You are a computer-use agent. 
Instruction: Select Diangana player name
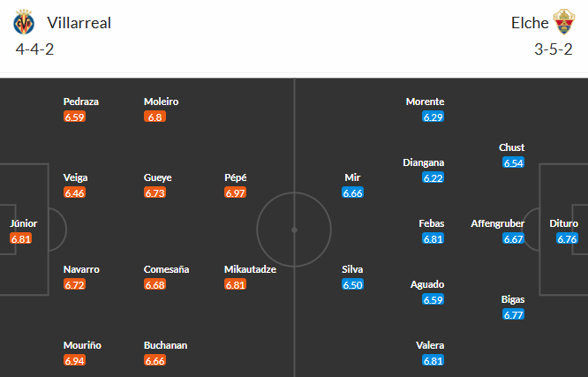[x=425, y=162]
